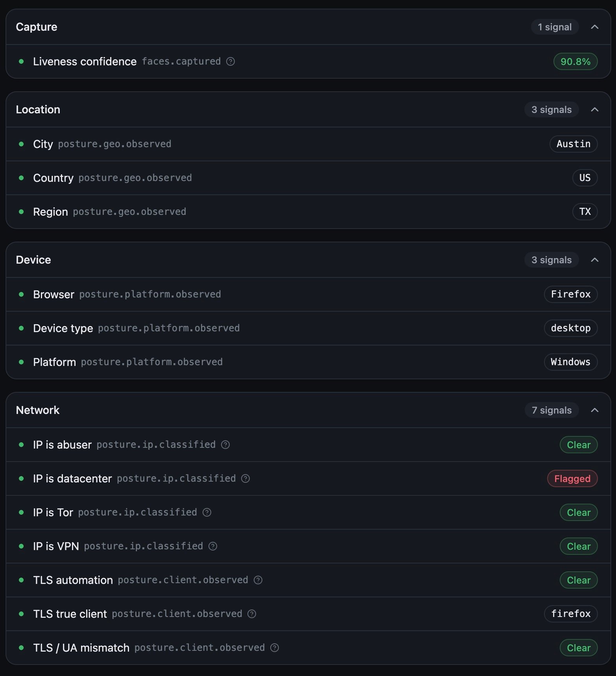The width and height of the screenshot is (616, 676).
Task: Select the Platform row label
Action: coord(54,362)
